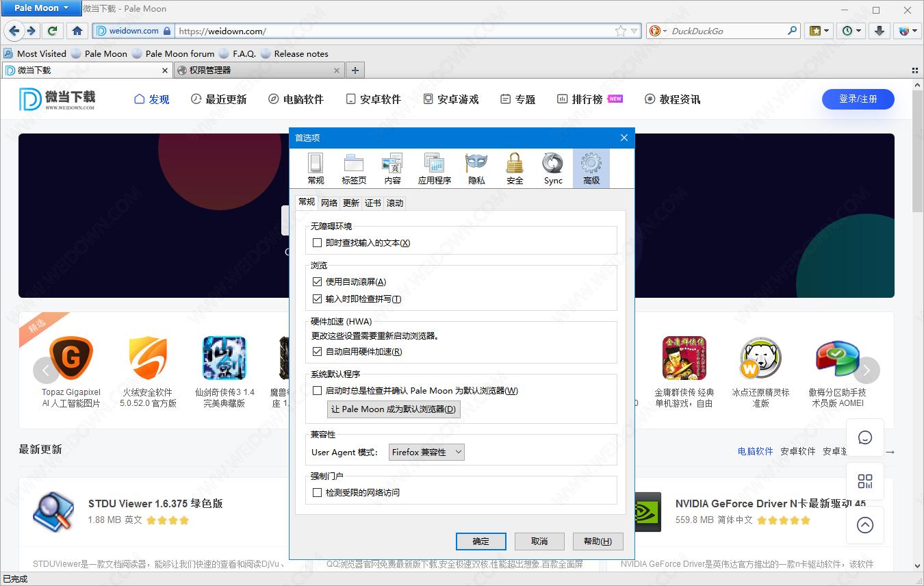Focus the DuckDuckGo search field
This screenshot has height=586, width=924.
pos(727,31)
